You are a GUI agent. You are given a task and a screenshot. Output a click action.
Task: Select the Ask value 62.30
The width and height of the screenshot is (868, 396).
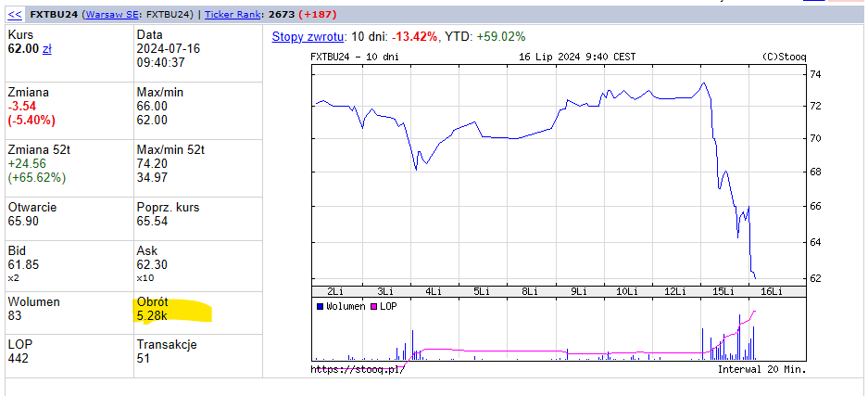[x=152, y=264]
